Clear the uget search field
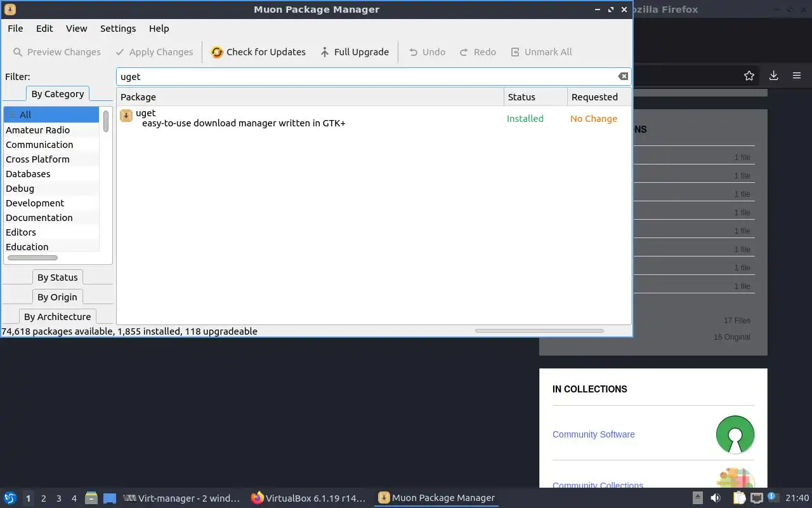Viewport: 812px width, 508px height. tap(623, 76)
